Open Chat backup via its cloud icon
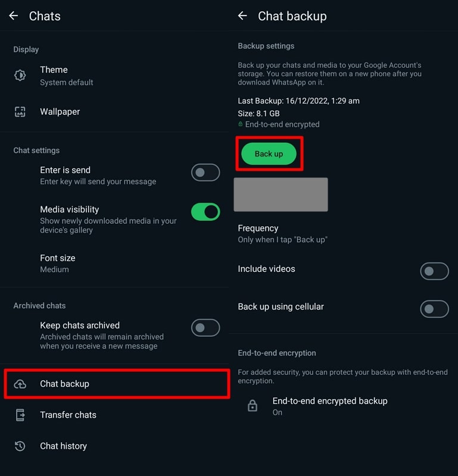458x476 pixels. [x=20, y=384]
